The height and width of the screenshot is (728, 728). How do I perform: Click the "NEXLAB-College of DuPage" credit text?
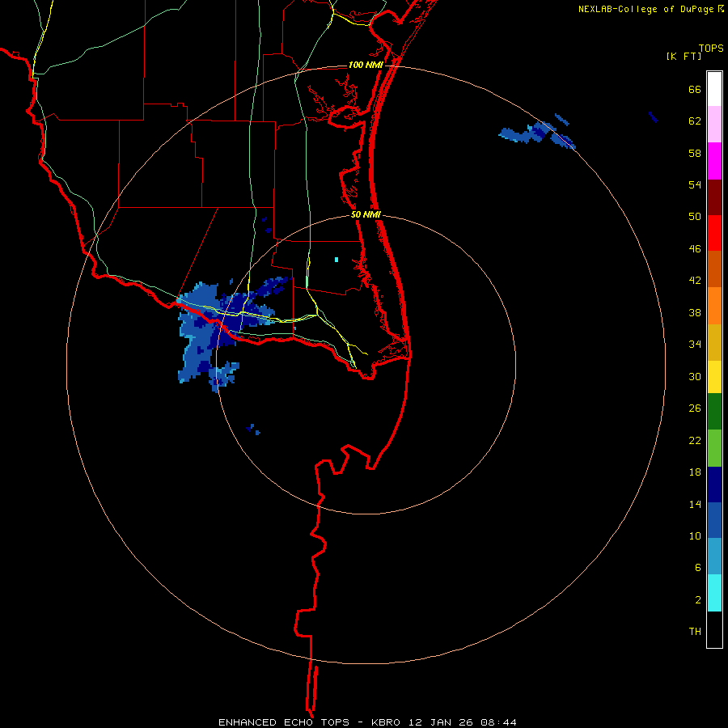click(645, 9)
